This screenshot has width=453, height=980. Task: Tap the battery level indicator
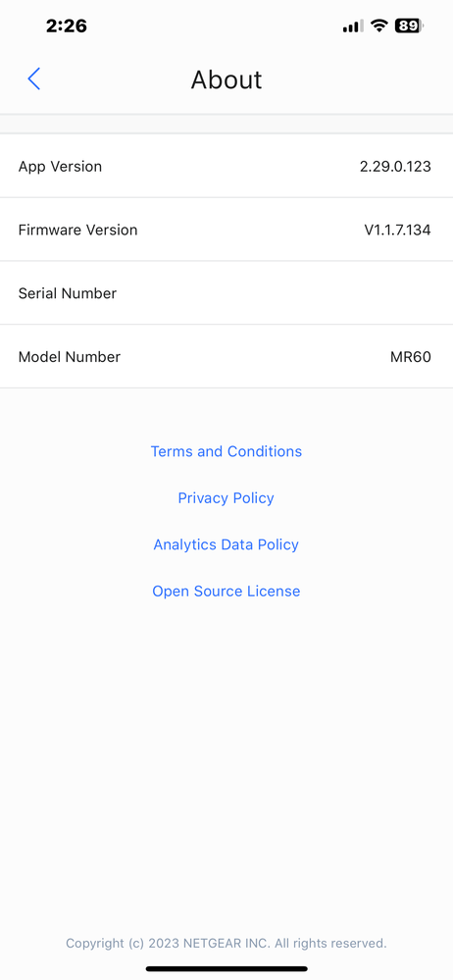(x=409, y=26)
